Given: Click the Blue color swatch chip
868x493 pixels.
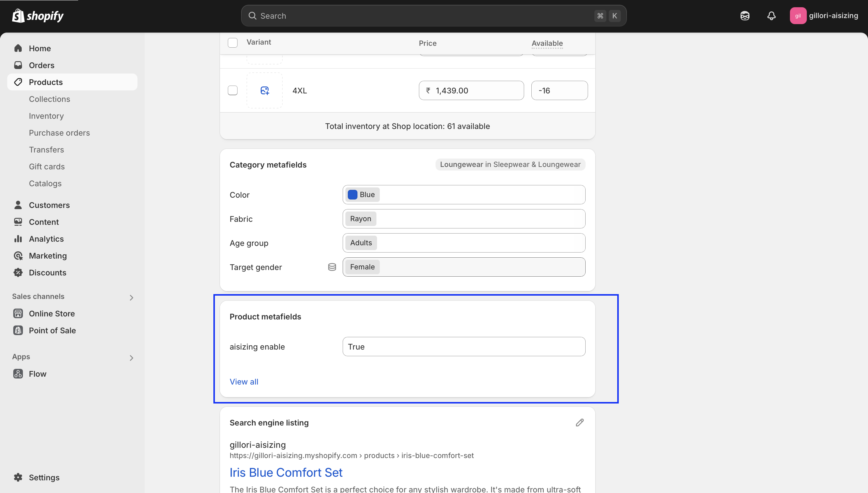Looking at the screenshot, I should tap(363, 195).
